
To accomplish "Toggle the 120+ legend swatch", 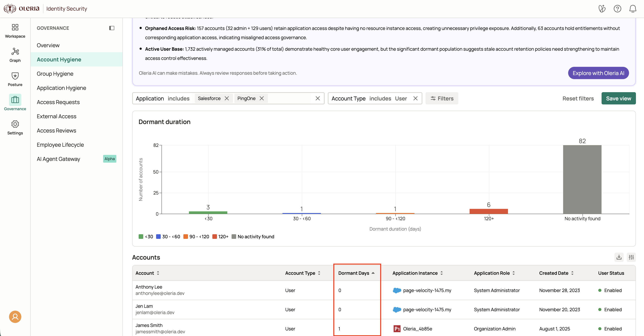I will [214, 237].
